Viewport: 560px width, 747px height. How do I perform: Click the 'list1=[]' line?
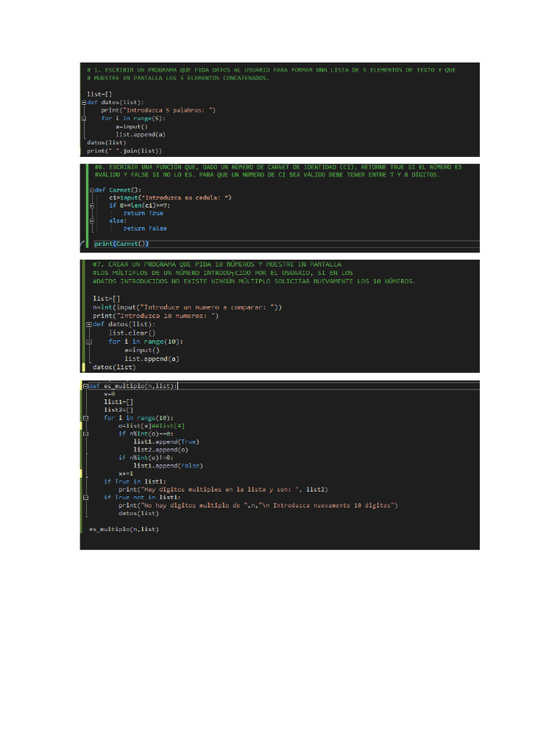(x=118, y=402)
